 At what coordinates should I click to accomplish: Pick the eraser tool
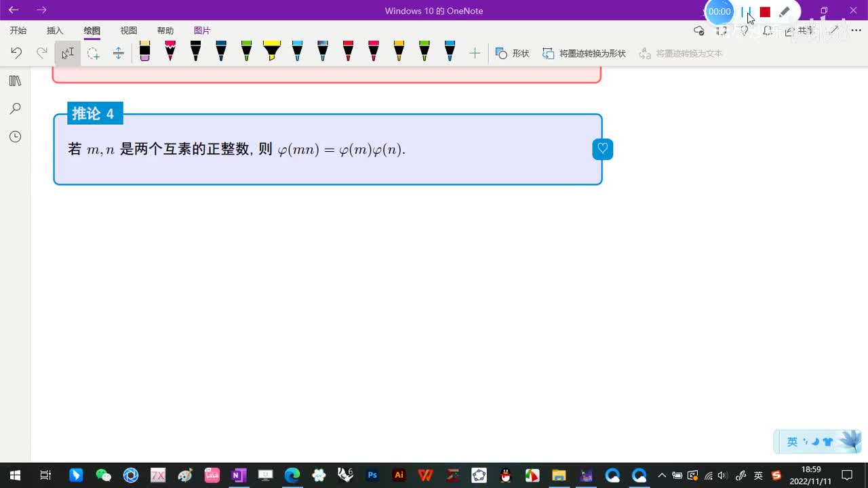[144, 52]
